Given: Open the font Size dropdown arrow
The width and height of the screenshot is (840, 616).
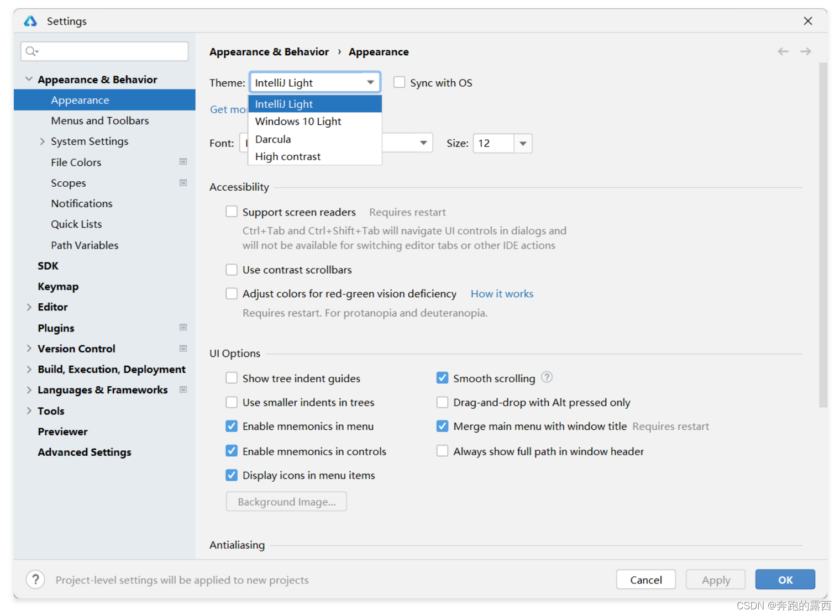Looking at the screenshot, I should point(523,143).
